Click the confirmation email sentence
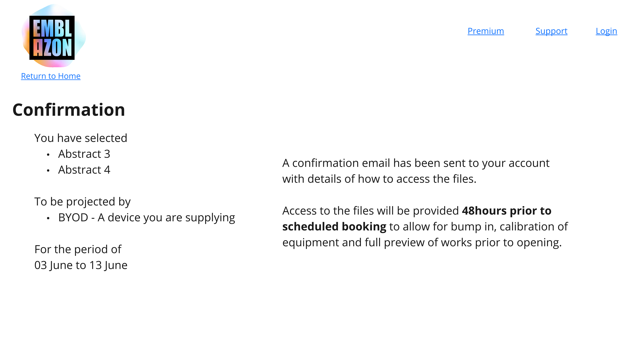The height and width of the screenshot is (346, 644). pyautogui.click(x=416, y=171)
